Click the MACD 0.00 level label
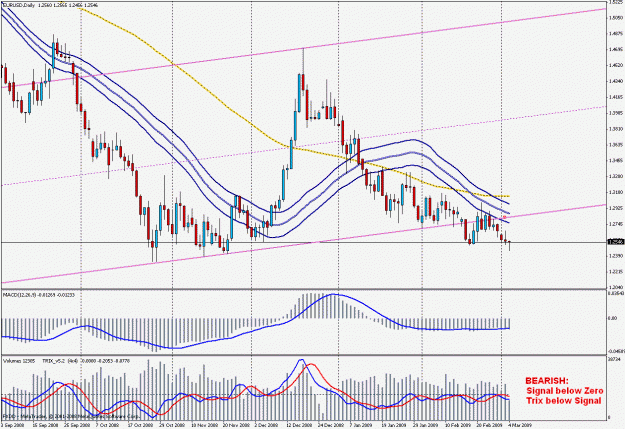 tap(613, 318)
